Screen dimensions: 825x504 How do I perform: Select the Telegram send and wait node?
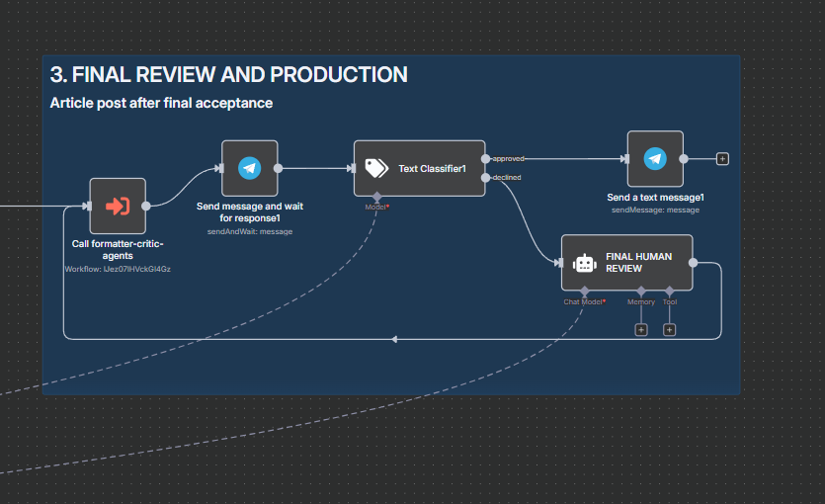pos(249,168)
